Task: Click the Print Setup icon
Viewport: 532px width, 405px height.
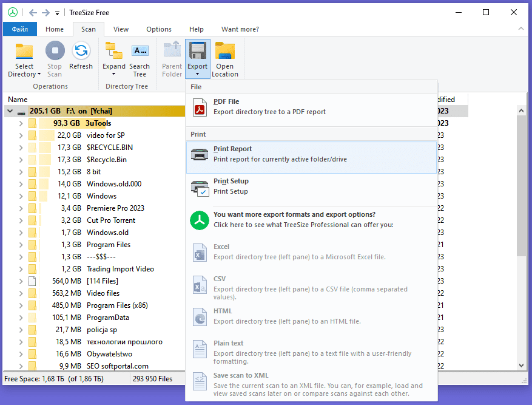Action: tap(200, 188)
